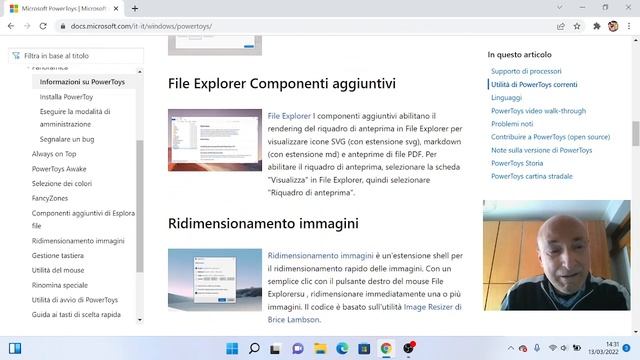
Task: Jump to PowerToys video walk-through
Action: [x=538, y=111]
